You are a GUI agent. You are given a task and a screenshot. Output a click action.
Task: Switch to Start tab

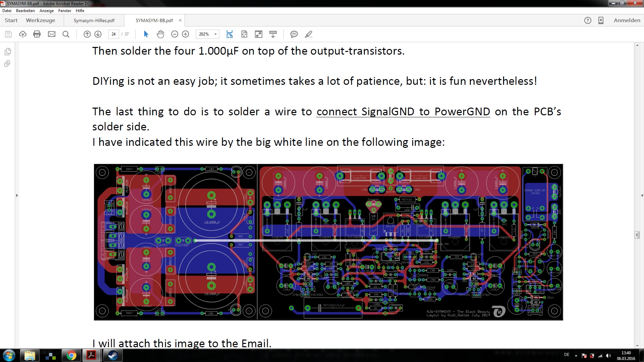pyautogui.click(x=11, y=20)
